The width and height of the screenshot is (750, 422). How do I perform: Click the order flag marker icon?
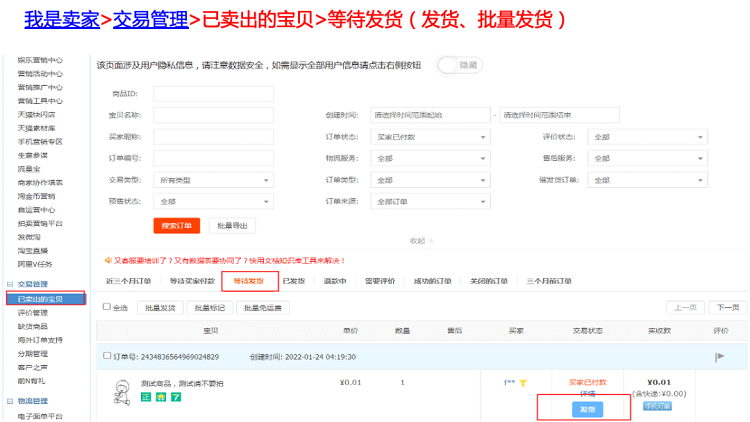(719, 357)
